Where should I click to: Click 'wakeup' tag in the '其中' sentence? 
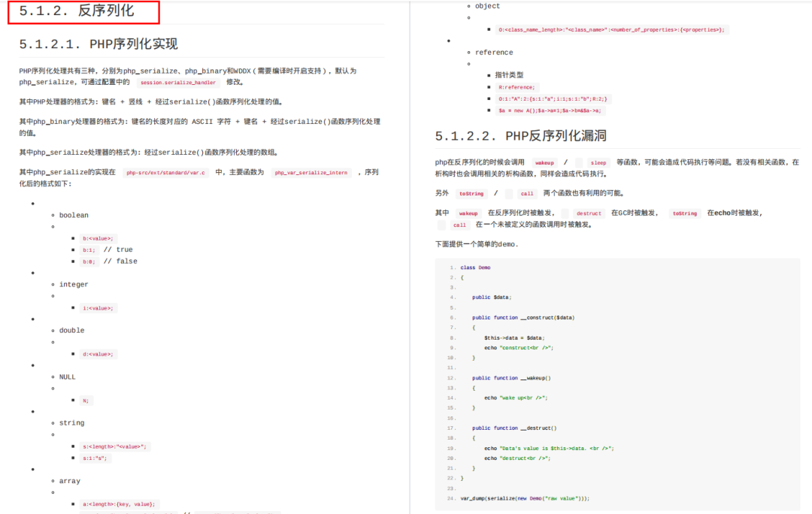(468, 213)
